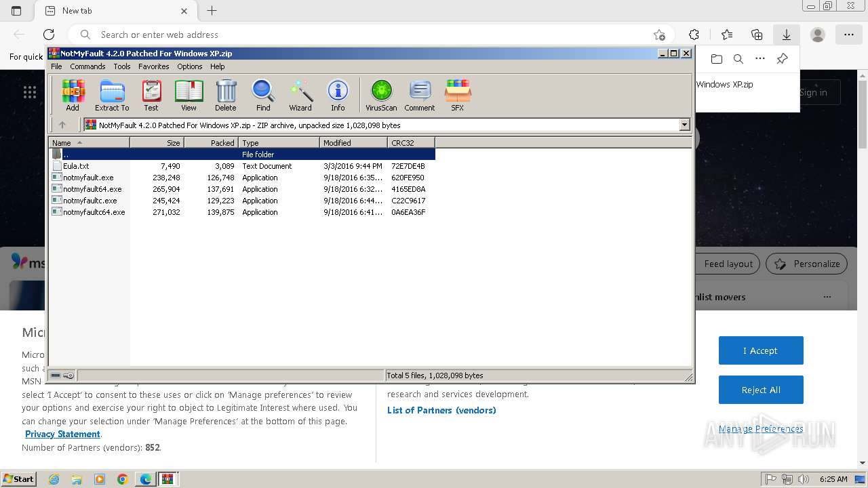This screenshot has height=488, width=868.
Task: Sort file list by Packed column
Action: pyautogui.click(x=211, y=142)
